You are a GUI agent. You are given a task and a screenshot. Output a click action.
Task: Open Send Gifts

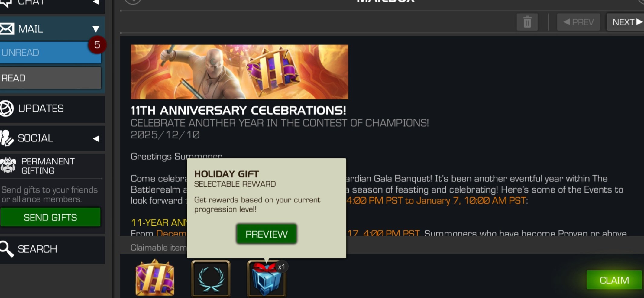pos(50,217)
